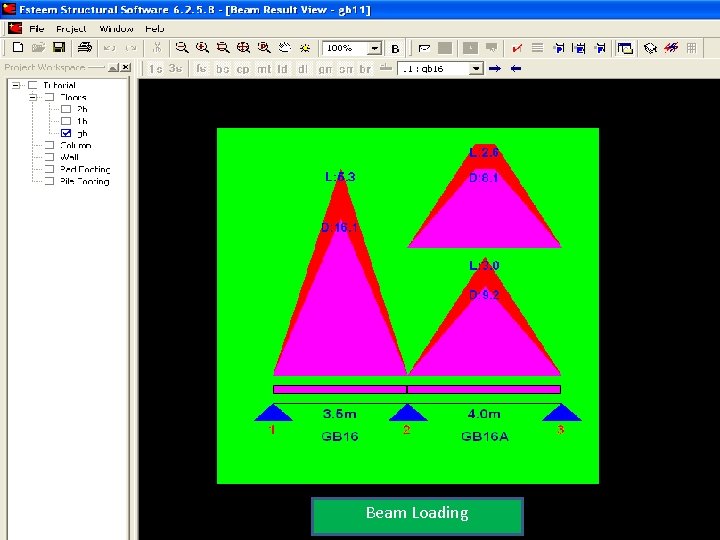Click the red checkmark icon

pos(517,48)
